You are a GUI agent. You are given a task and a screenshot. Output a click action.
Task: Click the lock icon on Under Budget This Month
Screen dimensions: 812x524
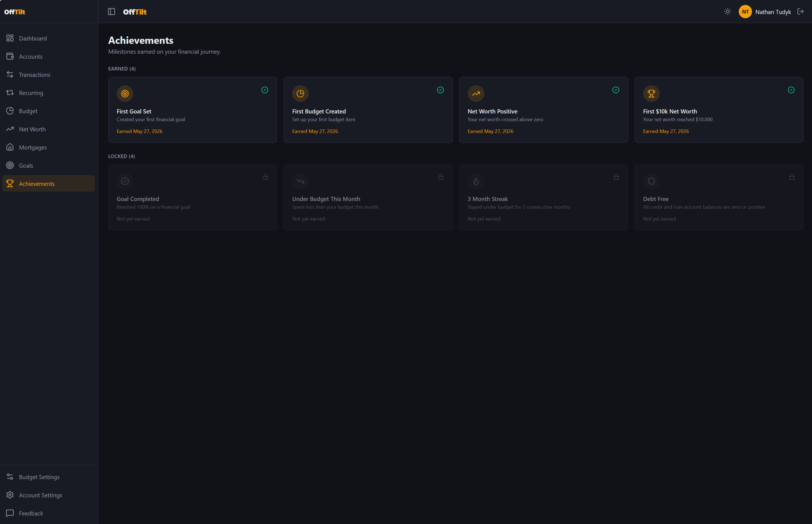tap(441, 177)
